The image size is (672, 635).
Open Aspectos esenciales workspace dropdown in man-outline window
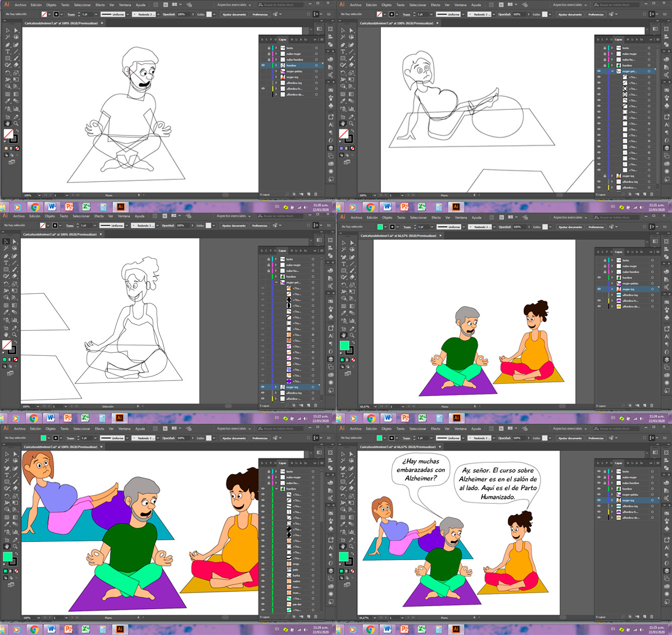[x=233, y=5]
